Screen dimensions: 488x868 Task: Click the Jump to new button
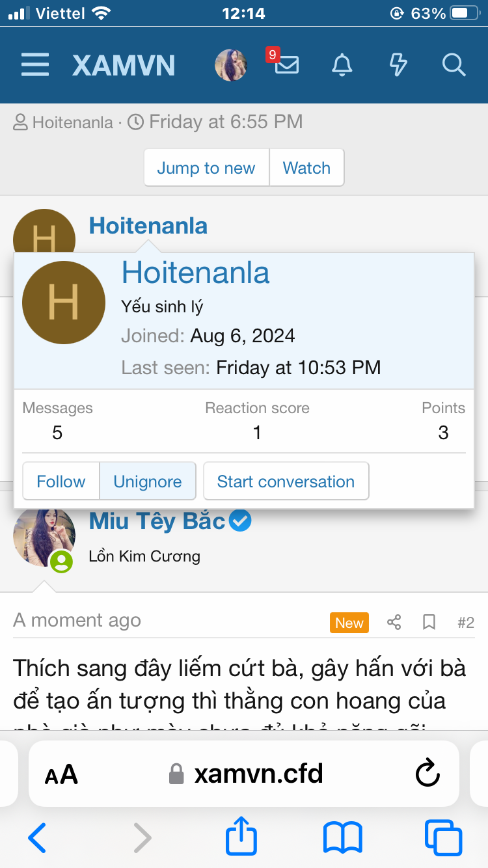point(206,168)
